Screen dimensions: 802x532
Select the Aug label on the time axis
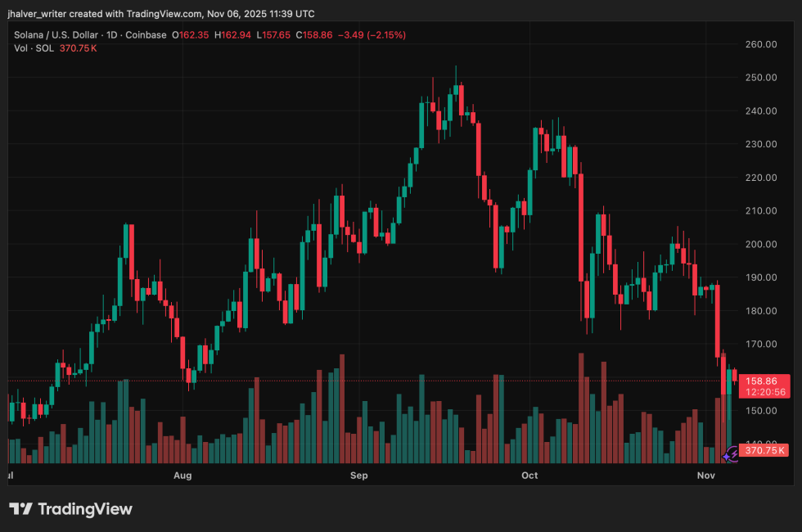[x=182, y=476]
